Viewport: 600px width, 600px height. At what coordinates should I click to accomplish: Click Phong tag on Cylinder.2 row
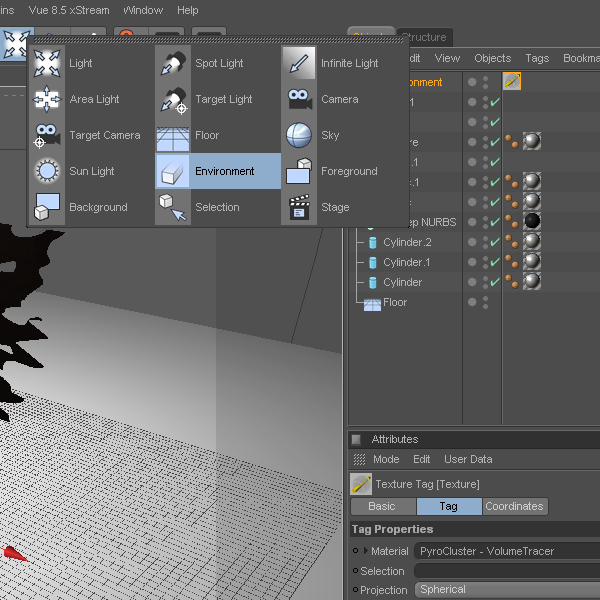pos(512,241)
